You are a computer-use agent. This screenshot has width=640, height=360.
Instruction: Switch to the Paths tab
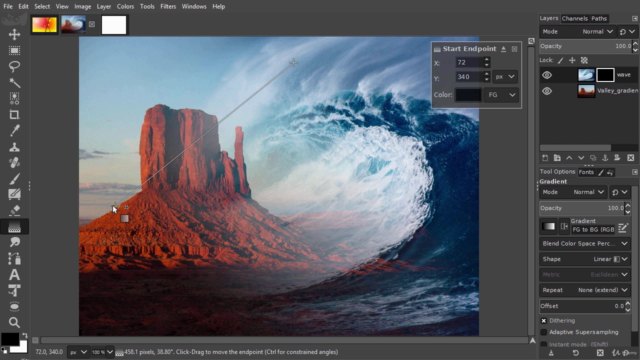pyautogui.click(x=599, y=18)
